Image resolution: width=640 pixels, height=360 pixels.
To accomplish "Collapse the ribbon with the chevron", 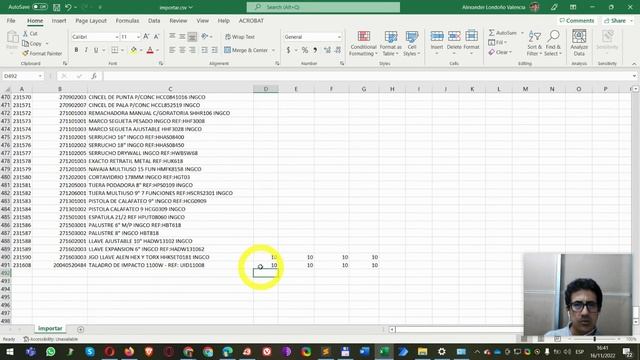I will tap(634, 64).
